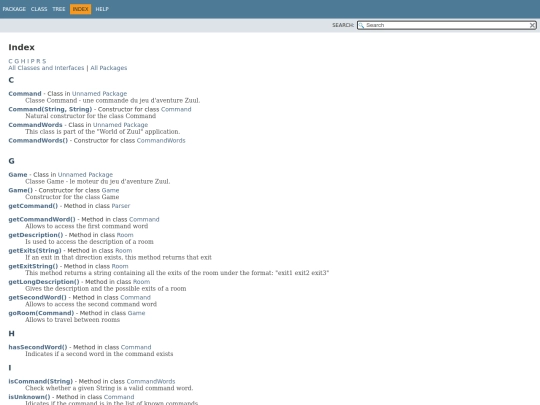Clear the search box with the X button
540x405 pixels.
point(532,25)
